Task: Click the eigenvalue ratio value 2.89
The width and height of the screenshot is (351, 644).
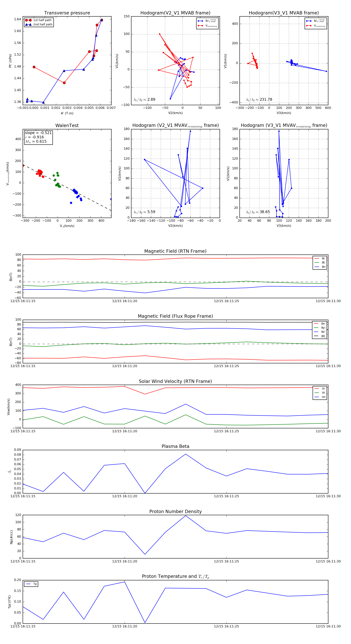Action: click(x=151, y=100)
